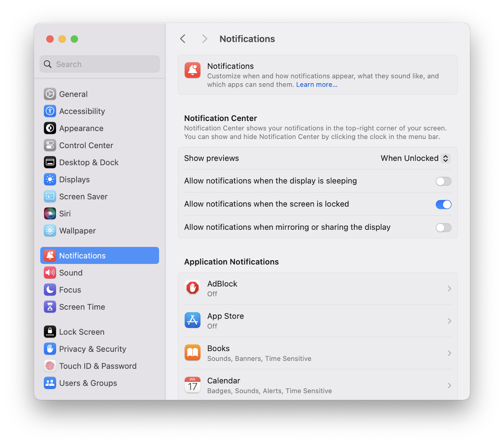
Task: Select Control Center in the sidebar
Action: coord(100,145)
